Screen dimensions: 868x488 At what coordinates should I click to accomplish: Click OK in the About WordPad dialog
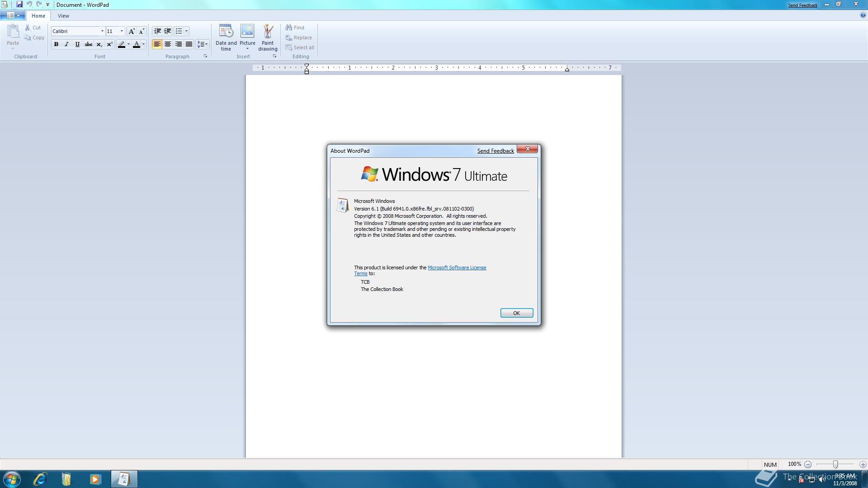(x=517, y=313)
